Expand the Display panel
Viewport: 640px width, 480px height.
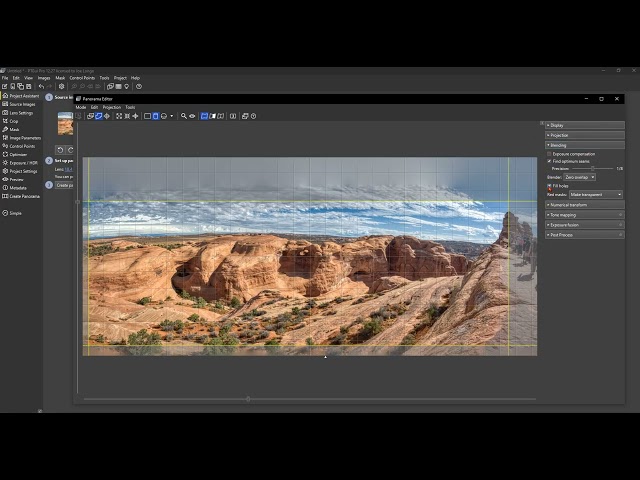point(584,125)
